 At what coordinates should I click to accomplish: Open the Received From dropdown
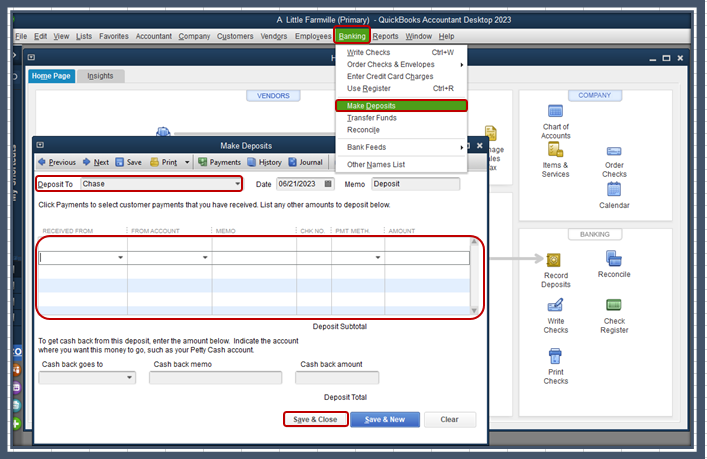pyautogui.click(x=120, y=257)
